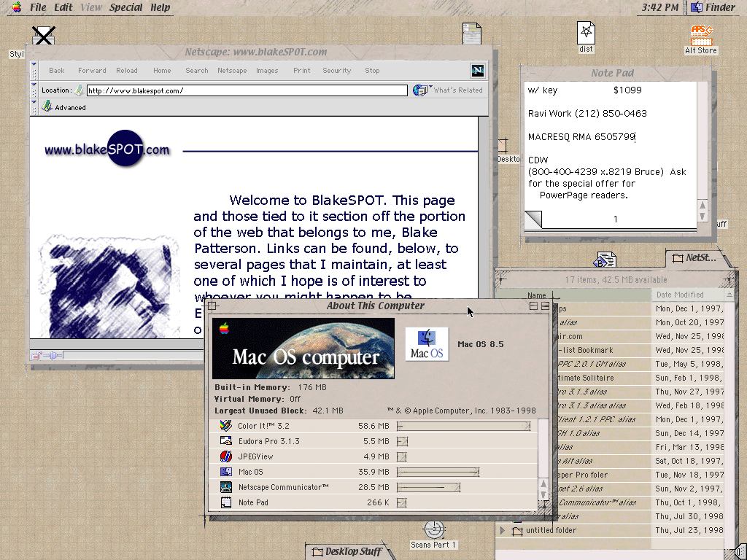This screenshot has width=747, height=560.
Task: Click the Color It! 3.2 icon
Action: [226, 426]
